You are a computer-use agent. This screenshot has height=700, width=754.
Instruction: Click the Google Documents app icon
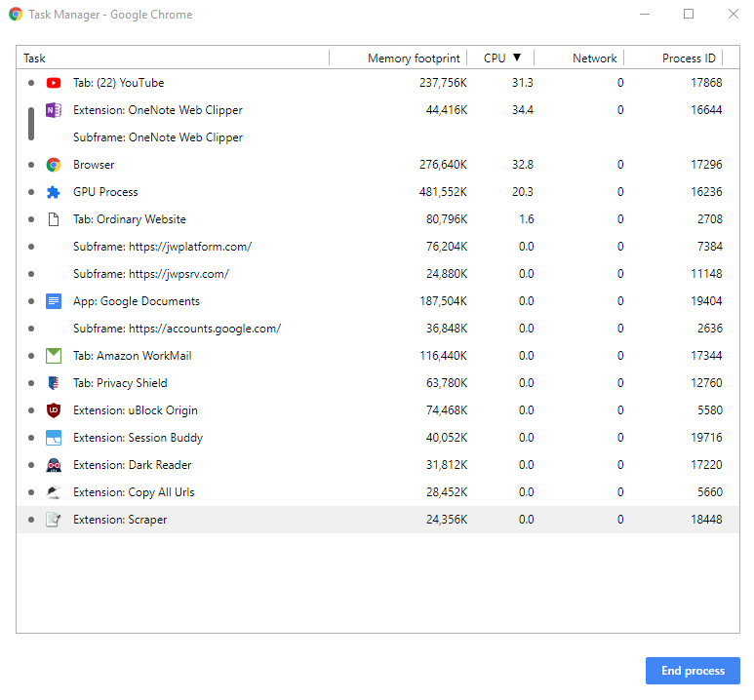(x=54, y=301)
